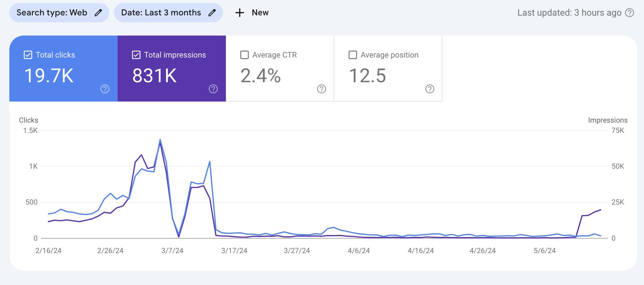Viewport: 644px width, 285px height.
Task: Enable the Average CTR checkbox
Action: [x=244, y=54]
